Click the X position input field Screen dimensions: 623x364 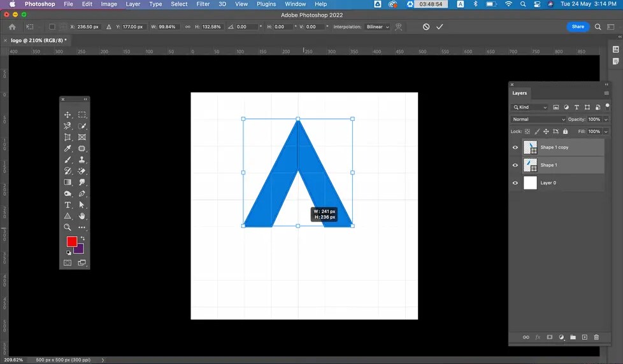coord(88,27)
